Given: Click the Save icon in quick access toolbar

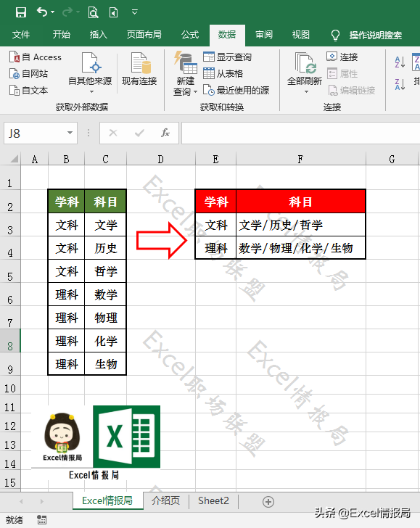Looking at the screenshot, I should (x=21, y=12).
